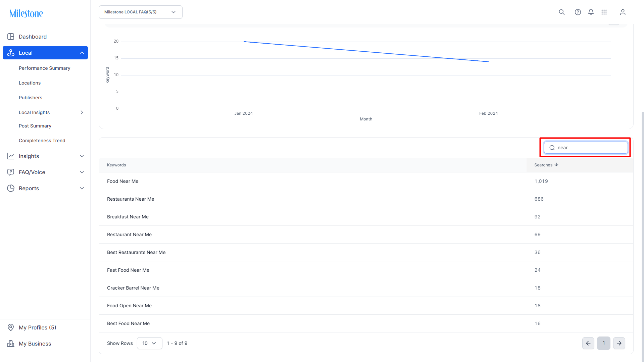Image resolution: width=644 pixels, height=362 pixels.
Task: Focus the keyword search field containing near
Action: [586, 148]
